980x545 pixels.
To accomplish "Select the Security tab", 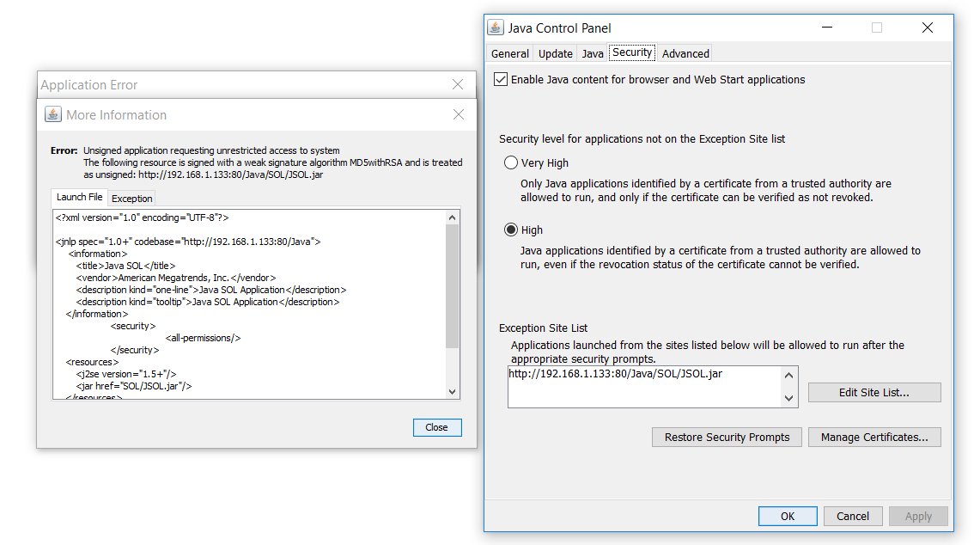I will 632,52.
